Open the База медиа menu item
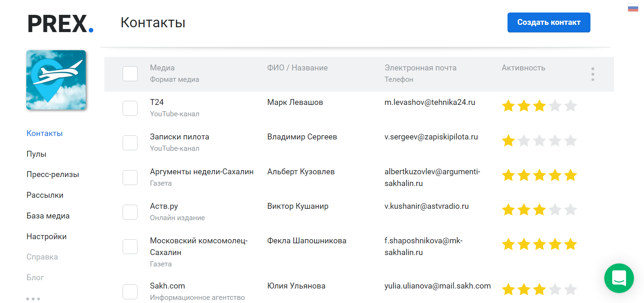 48,216
